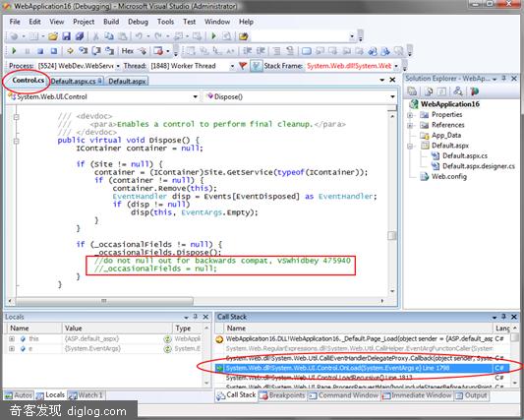Open the Breakpoints tab
The image size is (524, 420).
tap(283, 395)
